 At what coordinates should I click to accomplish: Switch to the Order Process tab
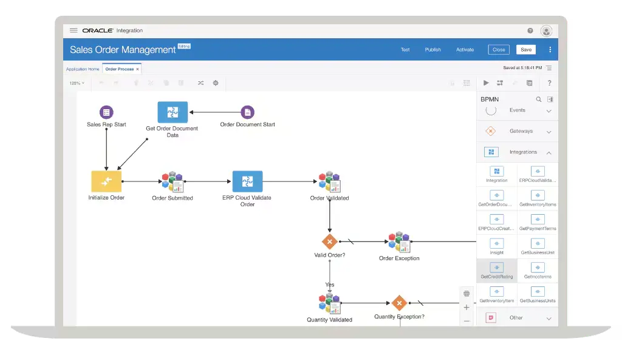coord(120,69)
